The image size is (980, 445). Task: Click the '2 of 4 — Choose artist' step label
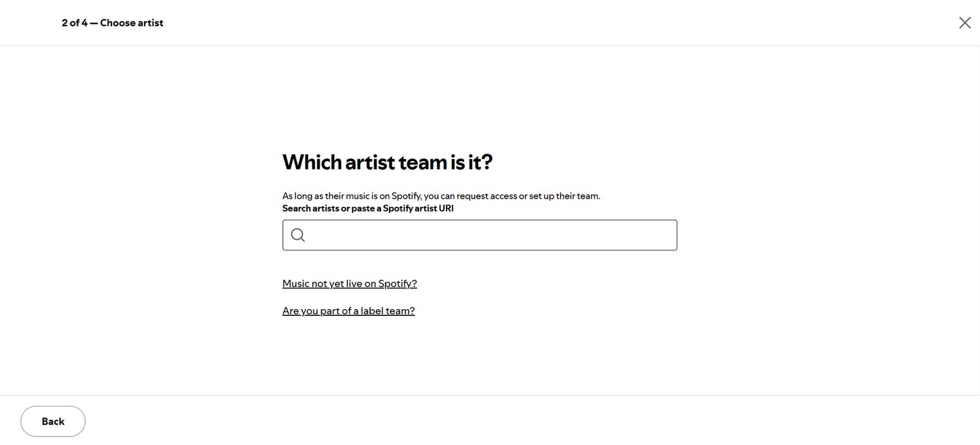(112, 23)
